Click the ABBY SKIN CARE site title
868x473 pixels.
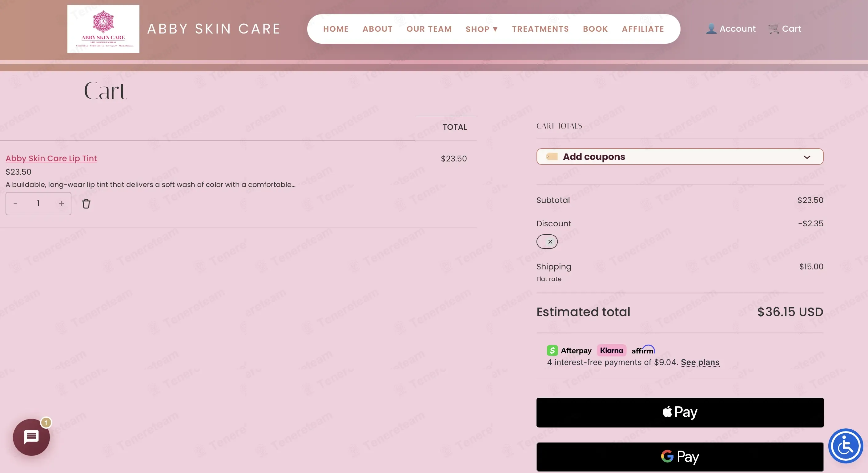[214, 29]
